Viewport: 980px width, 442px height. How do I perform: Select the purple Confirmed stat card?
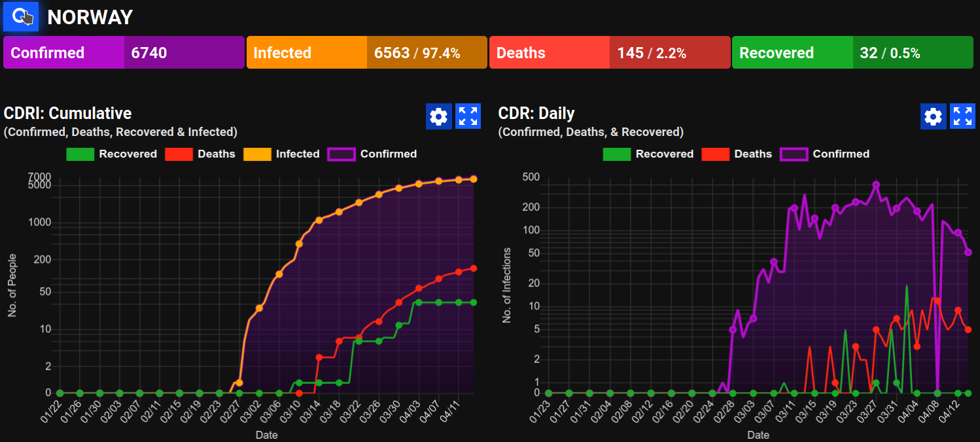(x=124, y=53)
